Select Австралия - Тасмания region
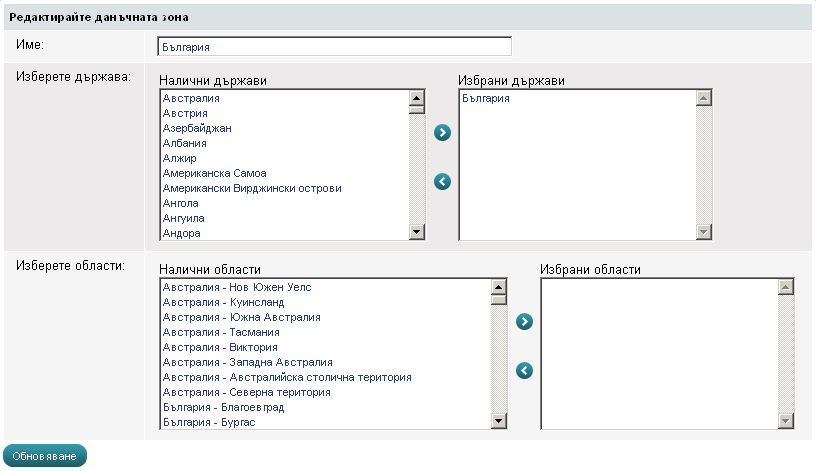Screen dimensions: 816x471 pos(221,332)
